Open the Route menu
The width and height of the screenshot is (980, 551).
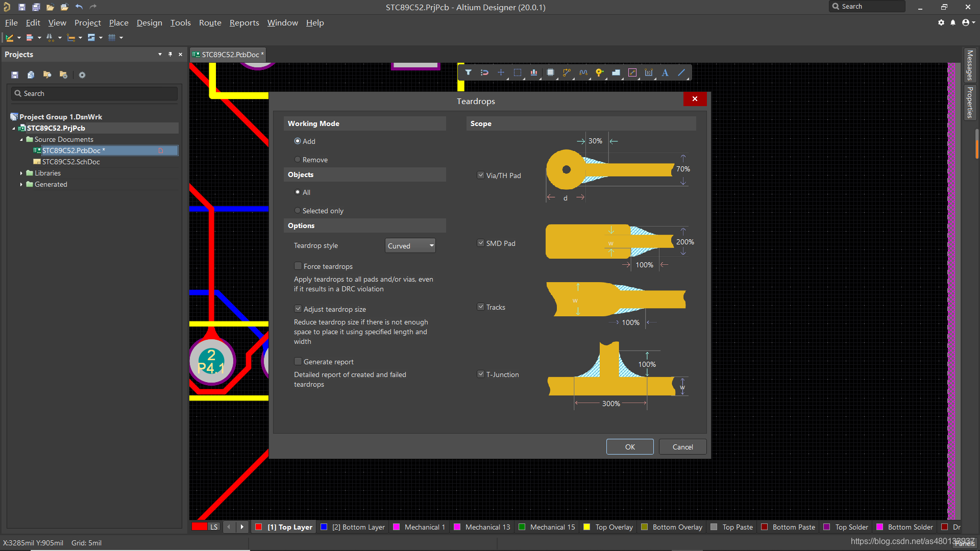210,22
